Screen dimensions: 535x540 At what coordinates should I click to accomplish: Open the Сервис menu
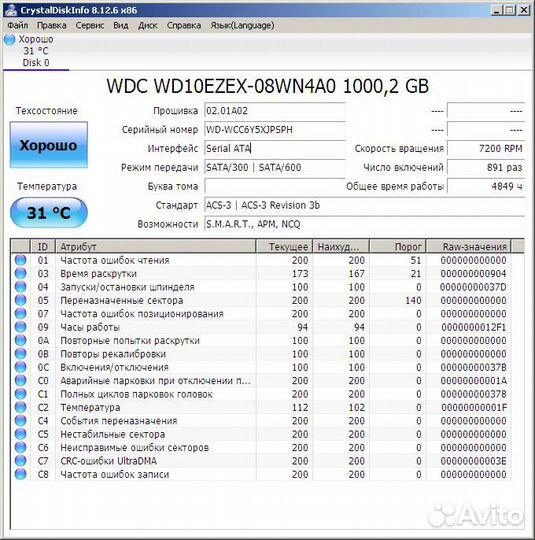(x=90, y=25)
